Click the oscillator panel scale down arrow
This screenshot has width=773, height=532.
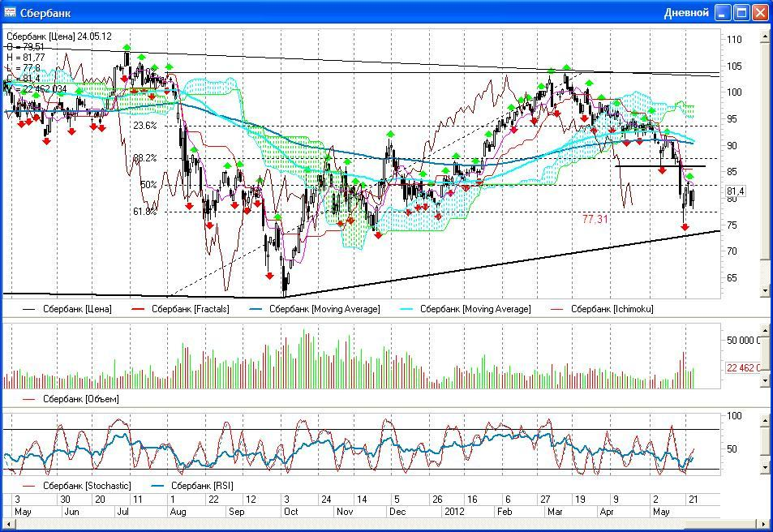pyautogui.click(x=766, y=466)
